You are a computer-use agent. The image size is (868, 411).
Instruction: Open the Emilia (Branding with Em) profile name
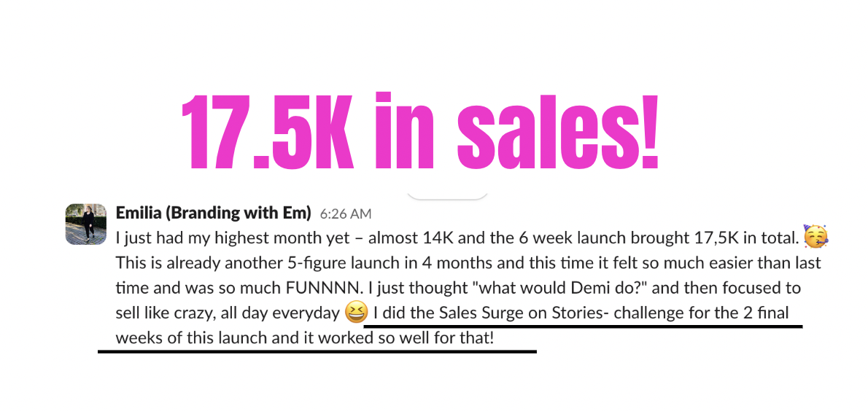click(213, 214)
